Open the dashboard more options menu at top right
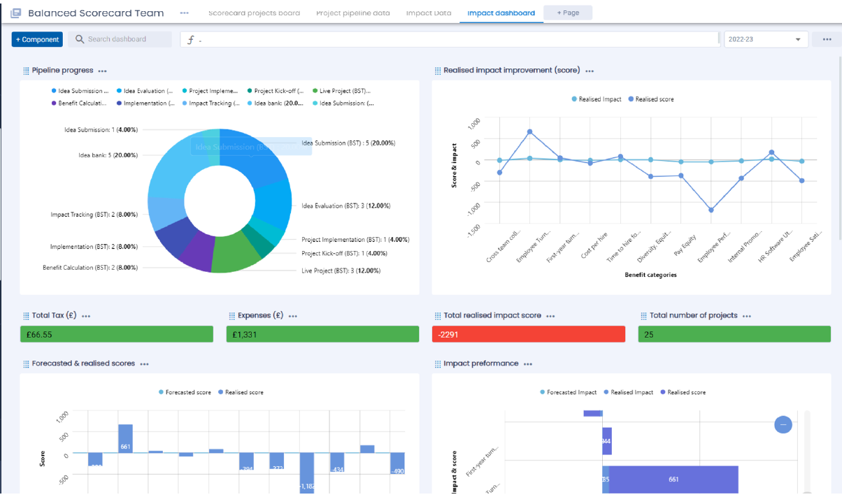The height and width of the screenshot is (504, 842). (827, 40)
